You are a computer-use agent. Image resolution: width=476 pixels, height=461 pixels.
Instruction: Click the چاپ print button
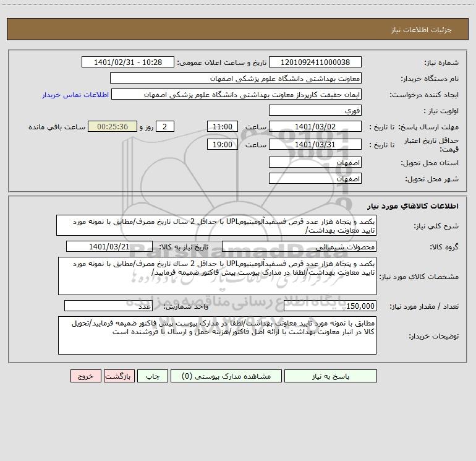click(153, 376)
